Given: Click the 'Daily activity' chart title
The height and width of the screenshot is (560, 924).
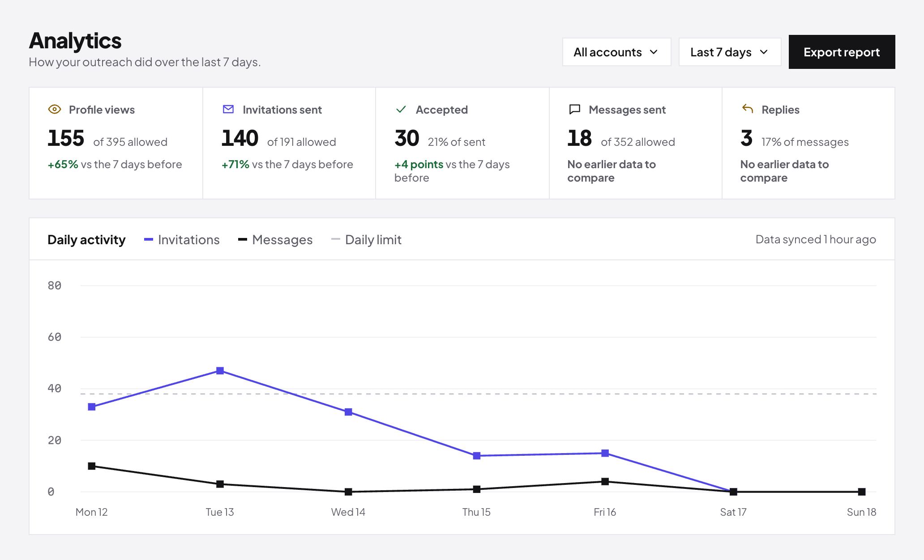Looking at the screenshot, I should (86, 240).
